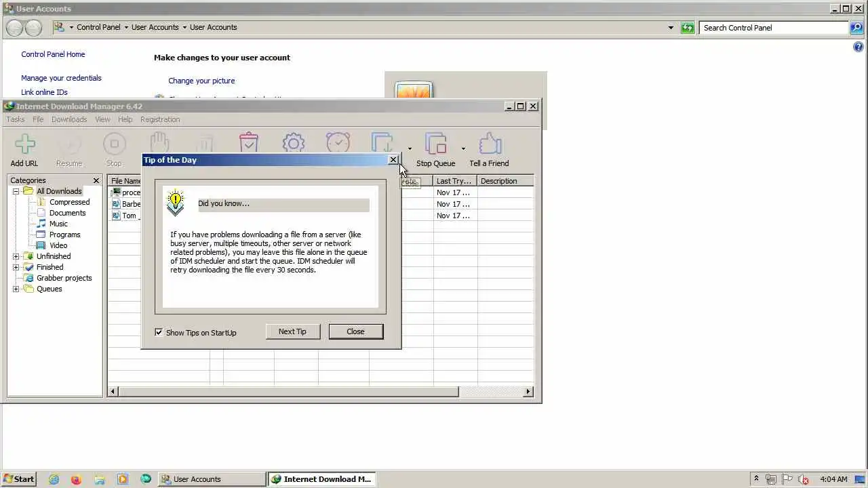Click the search magnifier in Control Panel
This screenshot has width=868, height=488.
[x=857, y=28]
